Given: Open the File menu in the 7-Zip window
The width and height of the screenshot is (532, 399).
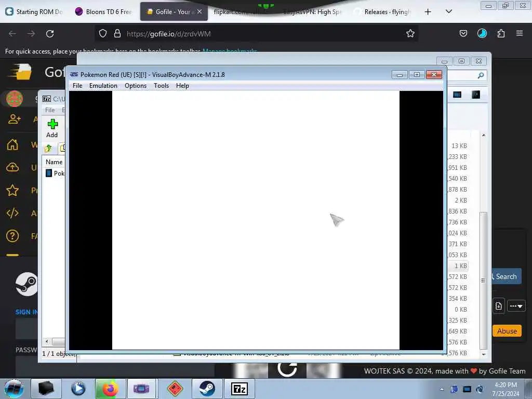Looking at the screenshot, I should tap(50, 110).
